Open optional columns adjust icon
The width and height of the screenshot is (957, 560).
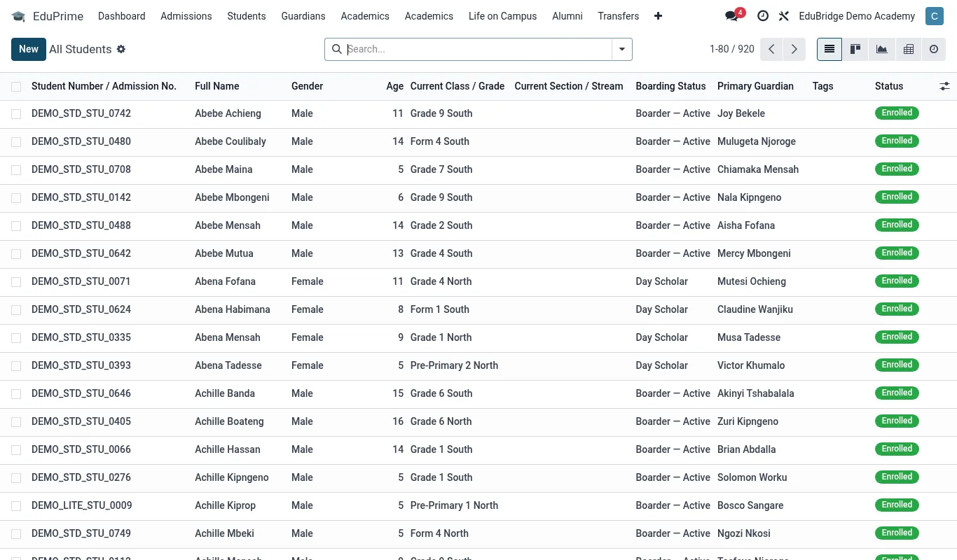pyautogui.click(x=944, y=86)
